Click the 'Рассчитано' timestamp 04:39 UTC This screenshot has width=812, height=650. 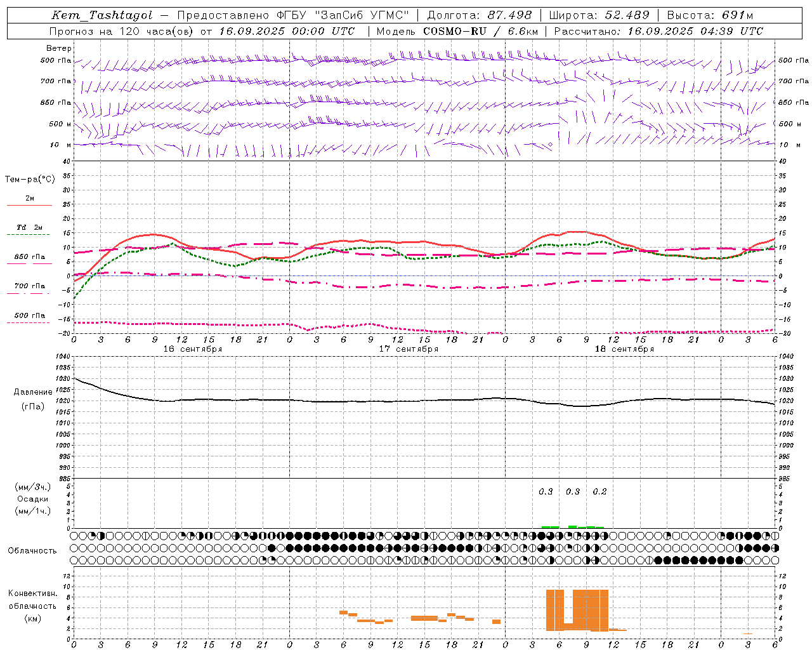(x=731, y=31)
